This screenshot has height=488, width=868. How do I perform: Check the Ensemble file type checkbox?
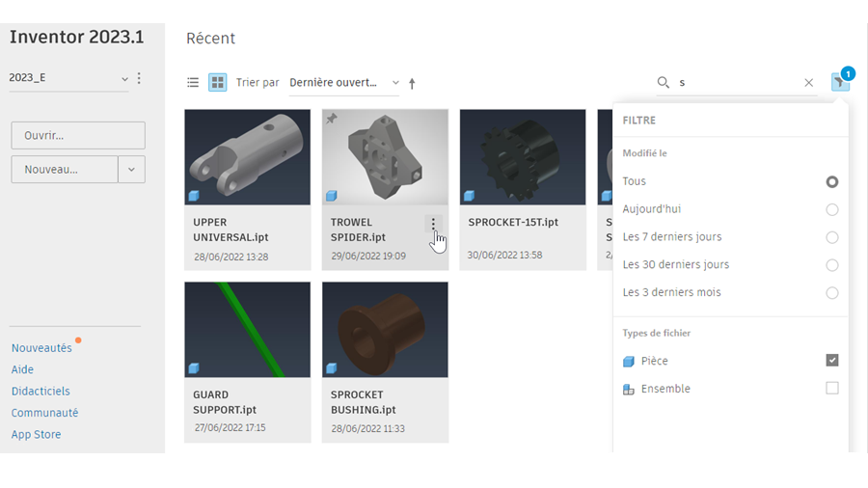pyautogui.click(x=832, y=388)
